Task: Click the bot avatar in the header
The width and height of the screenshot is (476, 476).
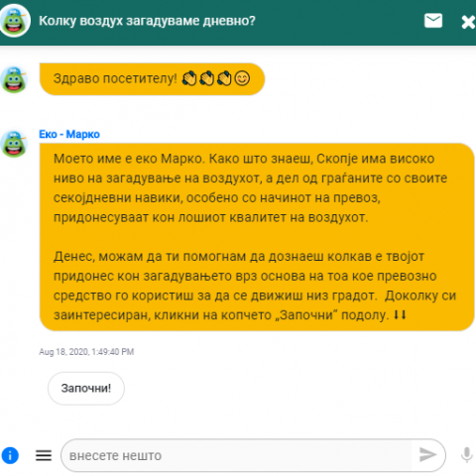Action: click(15, 21)
